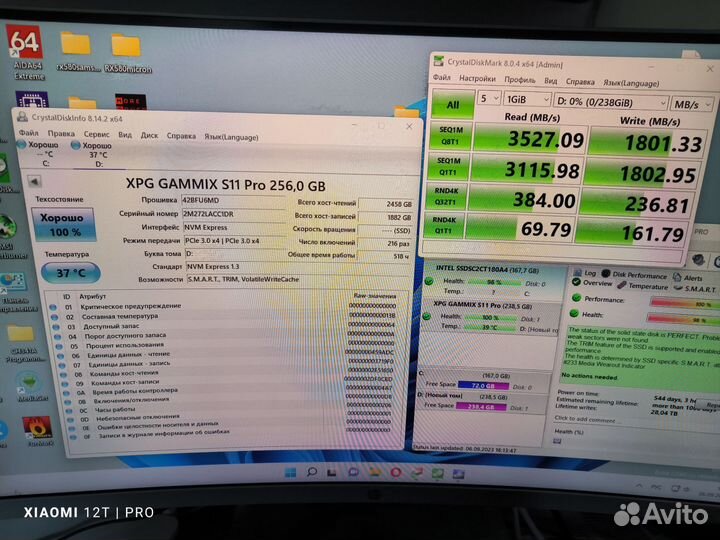
Task: Open Opera browser from taskbar
Action: (x=395, y=472)
